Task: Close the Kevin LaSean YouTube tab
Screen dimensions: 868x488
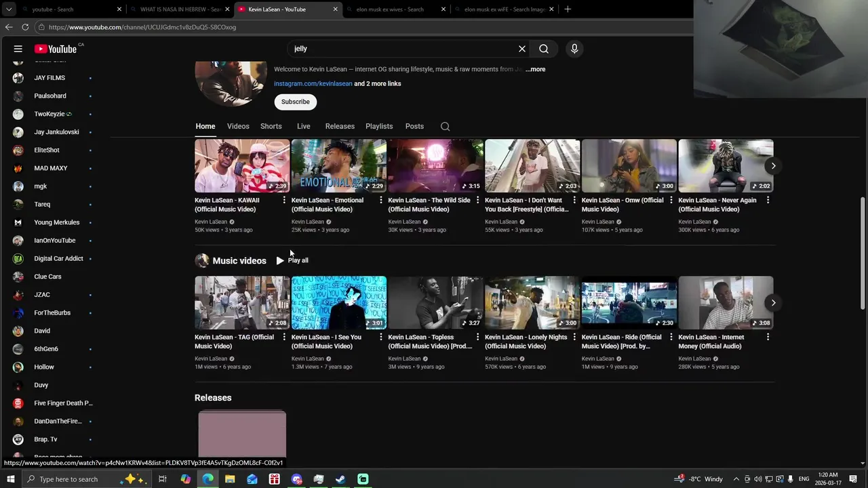Action: point(335,9)
